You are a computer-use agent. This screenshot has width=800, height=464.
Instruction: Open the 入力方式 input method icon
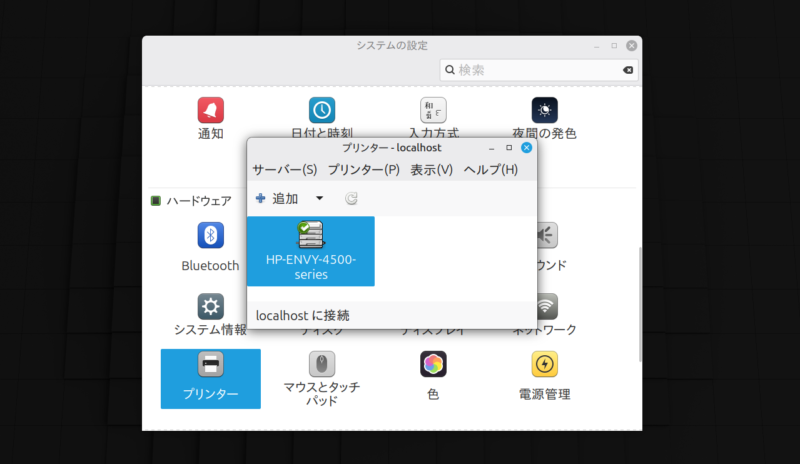click(x=433, y=110)
